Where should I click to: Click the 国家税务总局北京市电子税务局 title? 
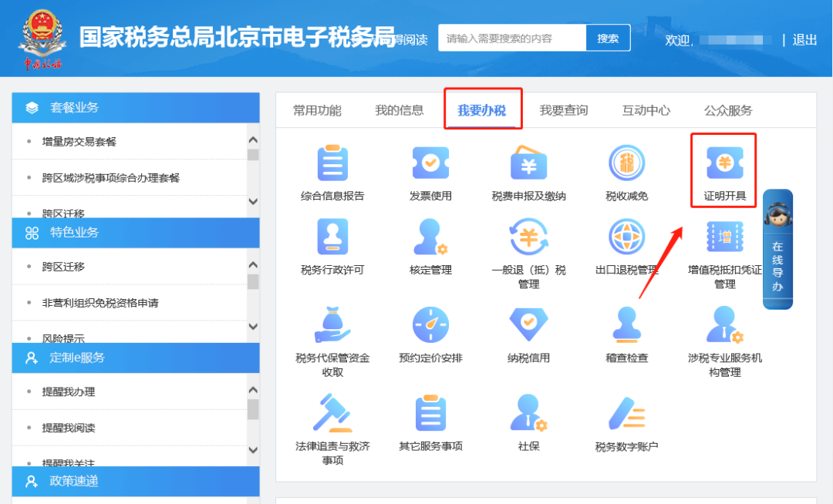pyautogui.click(x=238, y=37)
